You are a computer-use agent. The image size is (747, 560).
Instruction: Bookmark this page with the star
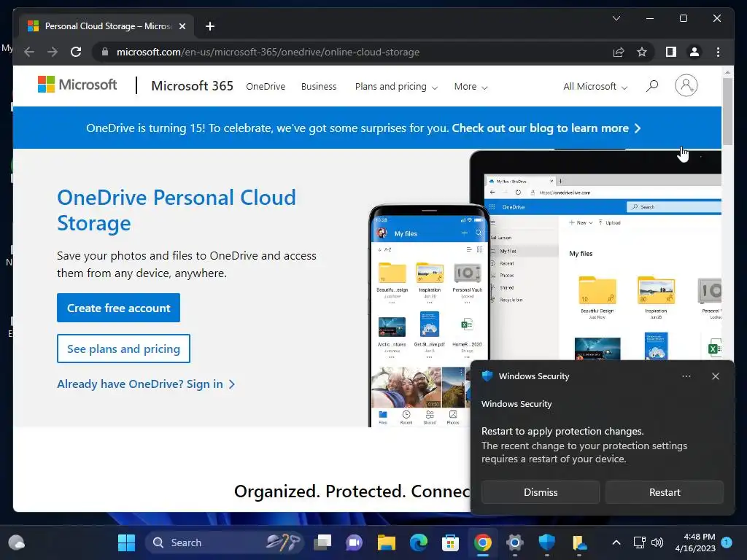coord(642,52)
